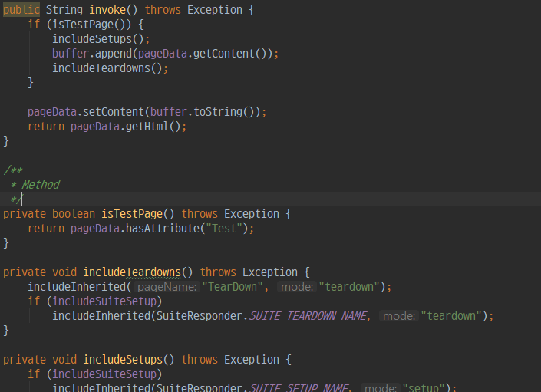Click the Javadoc opening '/**' line
This screenshot has width=541, height=392.
13,170
